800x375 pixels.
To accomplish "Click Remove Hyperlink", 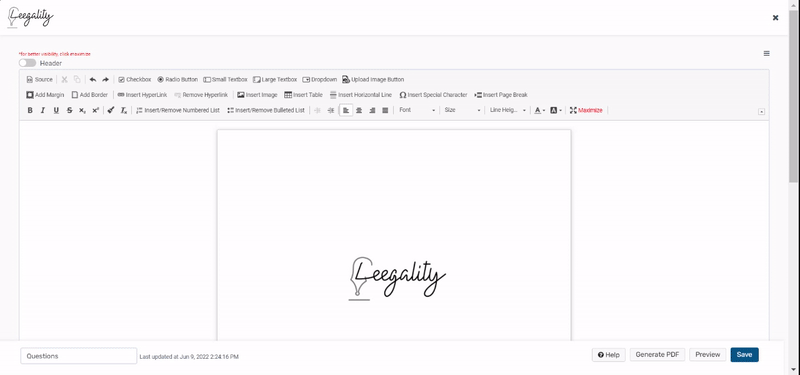I will point(201,95).
